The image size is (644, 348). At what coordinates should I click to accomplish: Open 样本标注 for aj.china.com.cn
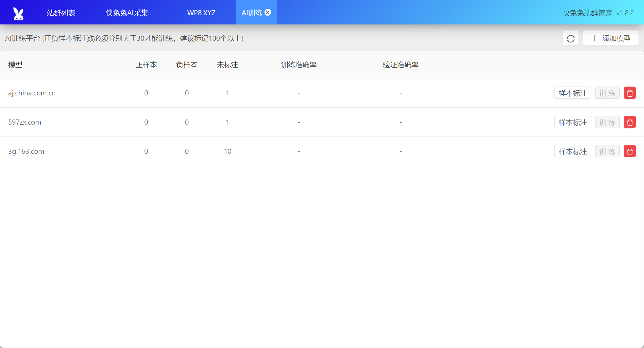[573, 93]
